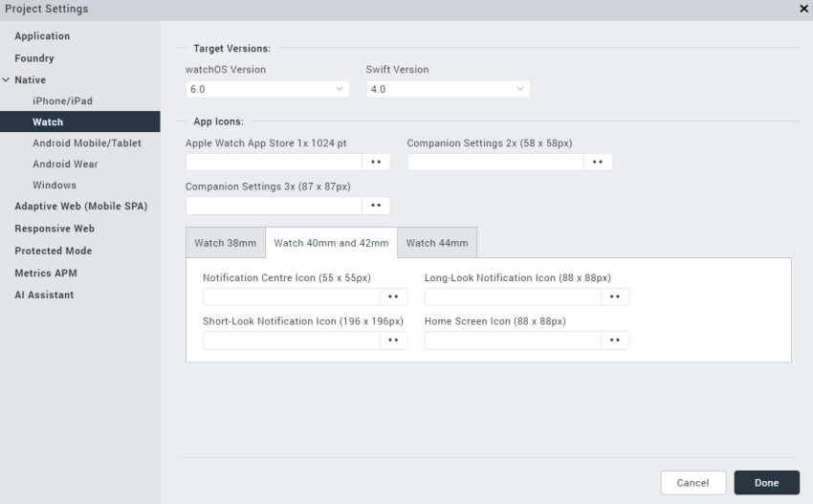
Task: Close the Project Settings dialog
Action: (x=803, y=9)
